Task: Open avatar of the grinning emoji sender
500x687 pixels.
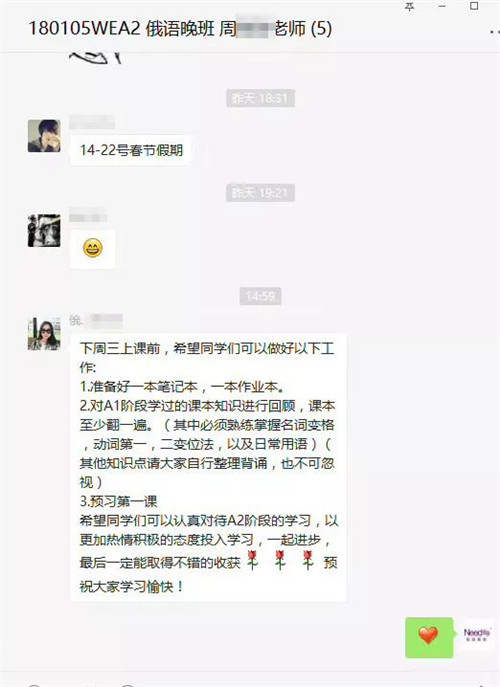Action: (x=44, y=230)
